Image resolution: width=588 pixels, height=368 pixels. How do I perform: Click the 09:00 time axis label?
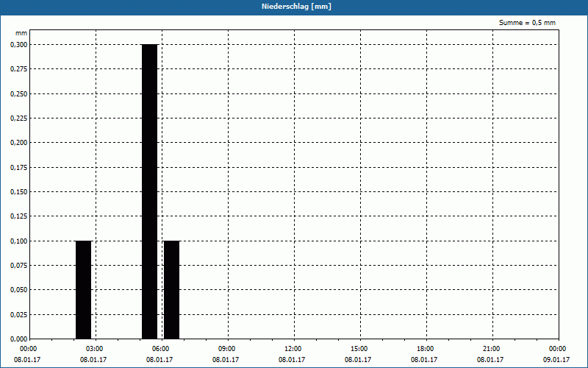point(226,349)
